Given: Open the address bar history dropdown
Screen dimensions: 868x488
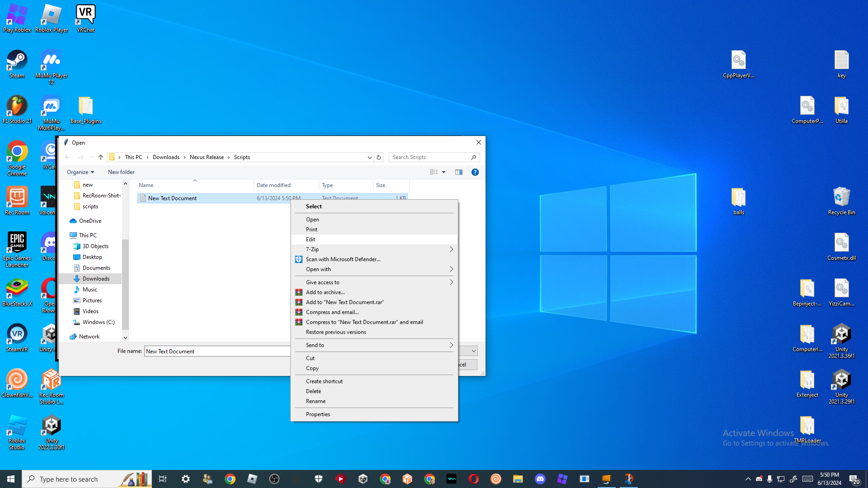Looking at the screenshot, I should (369, 157).
